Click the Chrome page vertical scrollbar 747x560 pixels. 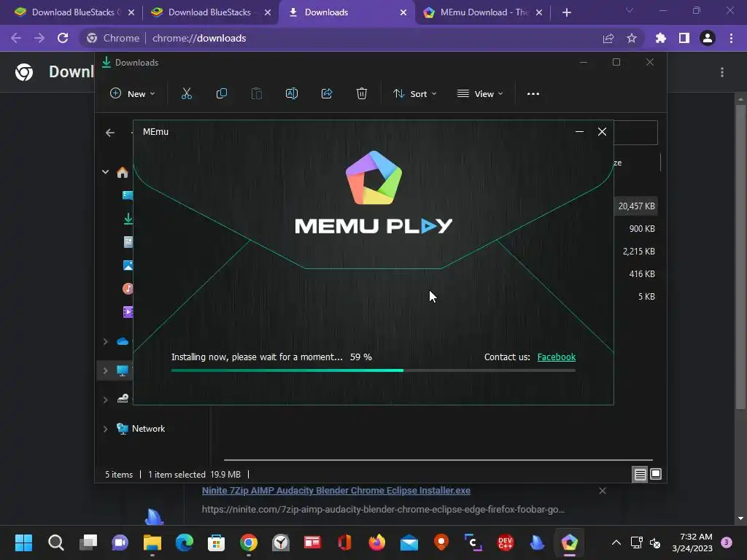[x=740, y=257]
